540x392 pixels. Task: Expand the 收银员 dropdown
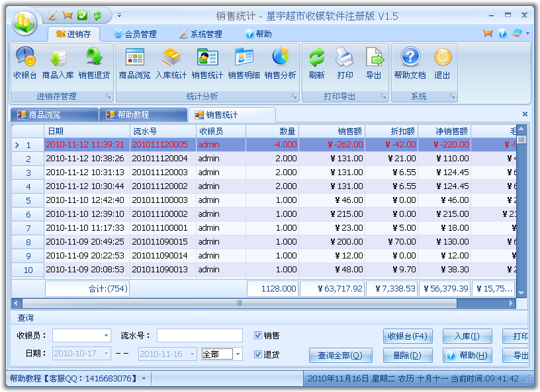(106, 336)
